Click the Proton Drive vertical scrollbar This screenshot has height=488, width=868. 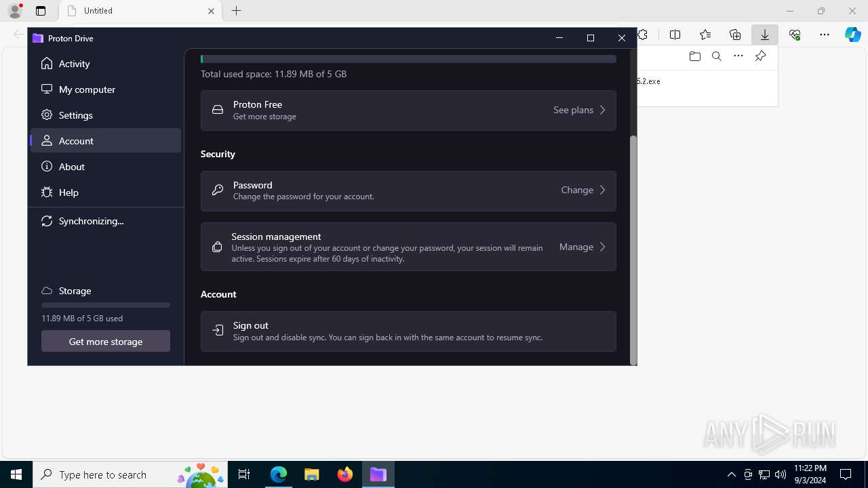click(x=633, y=249)
